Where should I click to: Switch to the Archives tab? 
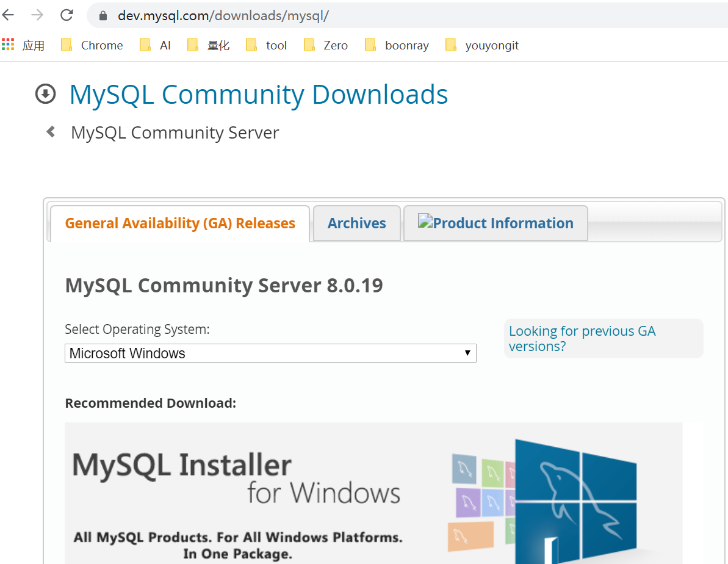pyautogui.click(x=356, y=223)
